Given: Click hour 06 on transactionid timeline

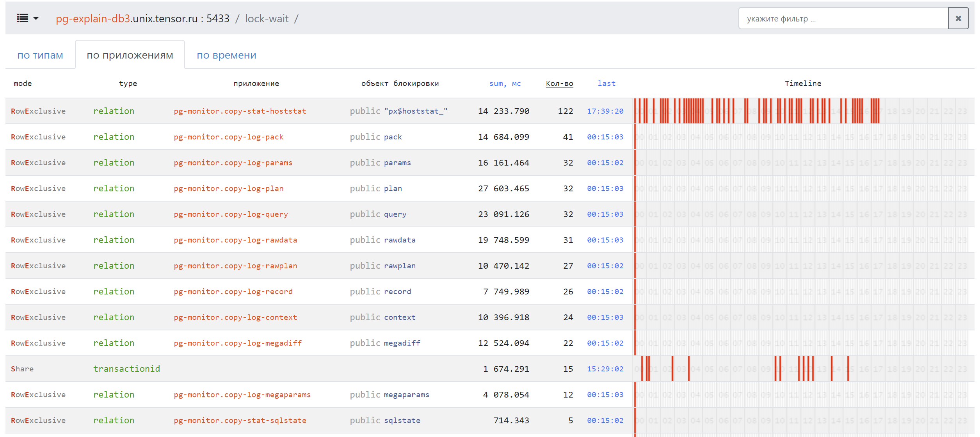Looking at the screenshot, I should [723, 369].
